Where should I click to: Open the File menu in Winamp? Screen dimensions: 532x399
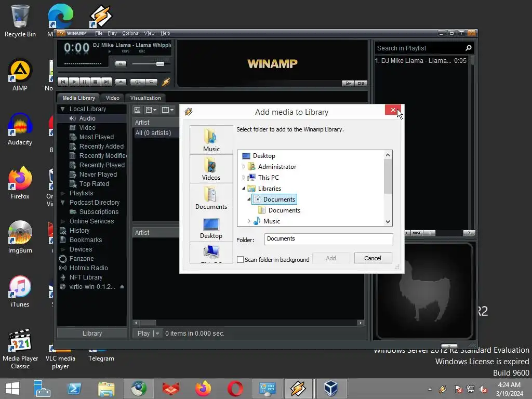pyautogui.click(x=99, y=33)
